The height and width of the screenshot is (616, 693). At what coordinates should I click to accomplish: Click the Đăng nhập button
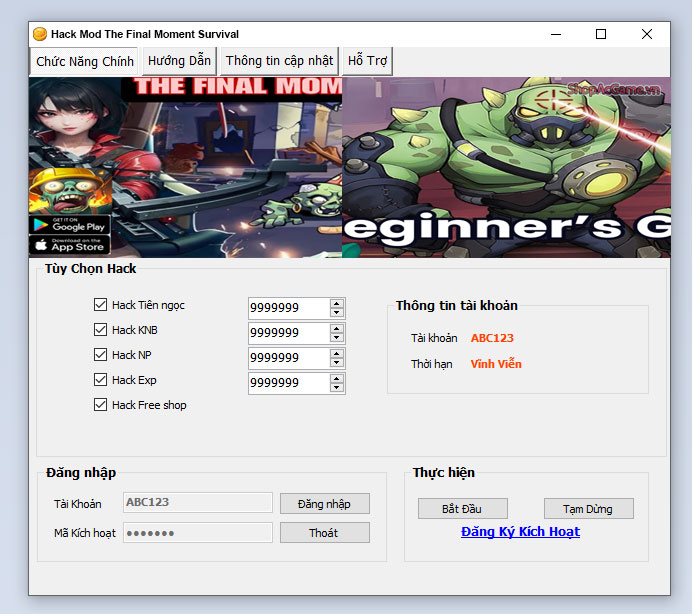coord(325,504)
